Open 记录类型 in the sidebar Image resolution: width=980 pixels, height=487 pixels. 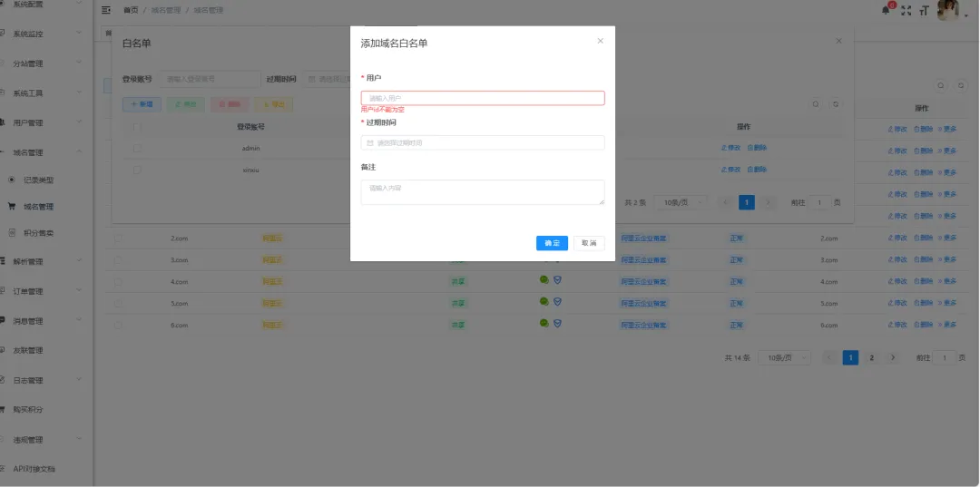coord(38,180)
